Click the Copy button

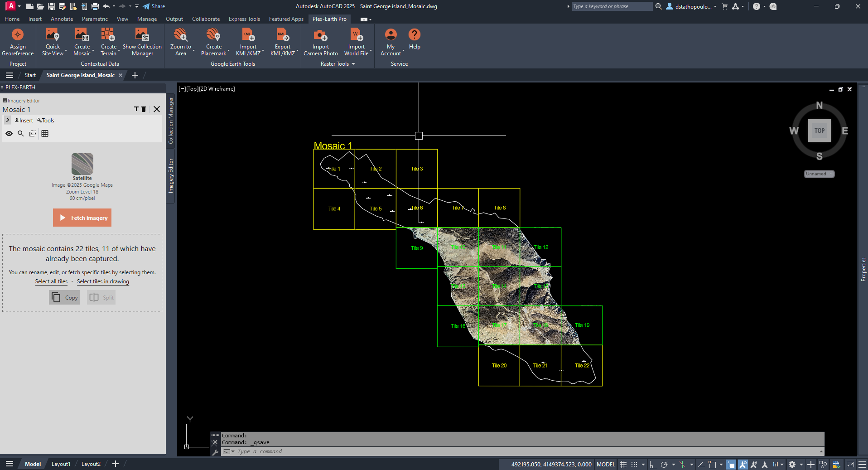tap(64, 297)
